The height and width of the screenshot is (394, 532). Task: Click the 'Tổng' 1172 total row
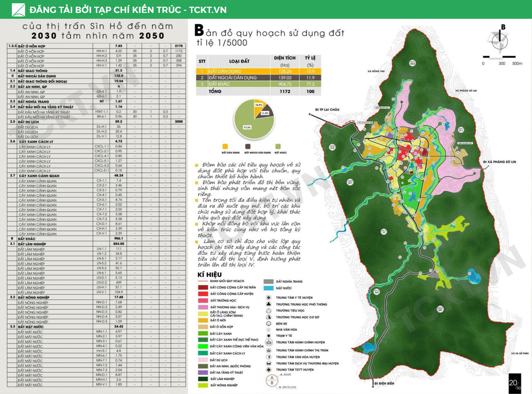pyautogui.click(x=259, y=91)
